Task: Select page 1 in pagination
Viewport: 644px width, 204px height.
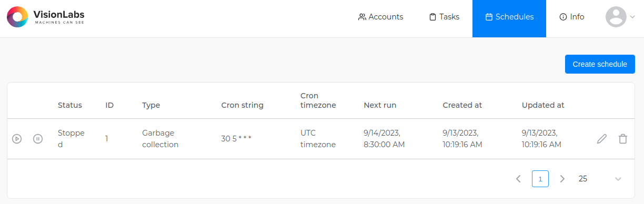Action: tap(540, 179)
